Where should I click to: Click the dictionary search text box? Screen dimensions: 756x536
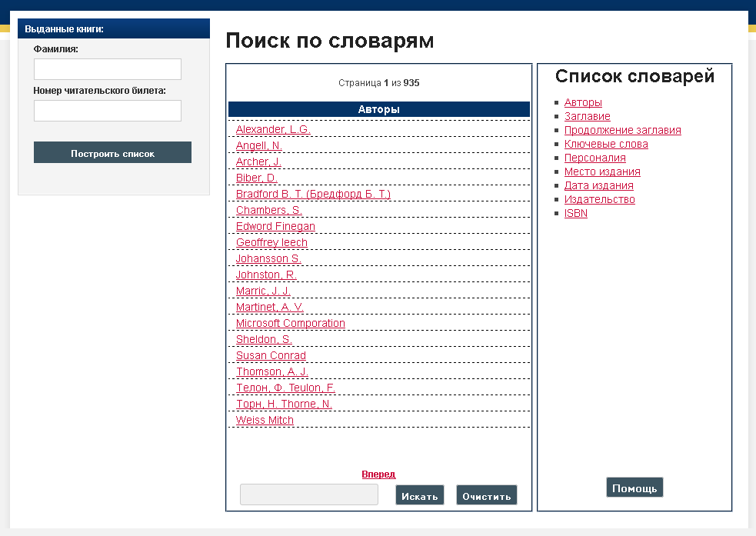[x=308, y=494]
